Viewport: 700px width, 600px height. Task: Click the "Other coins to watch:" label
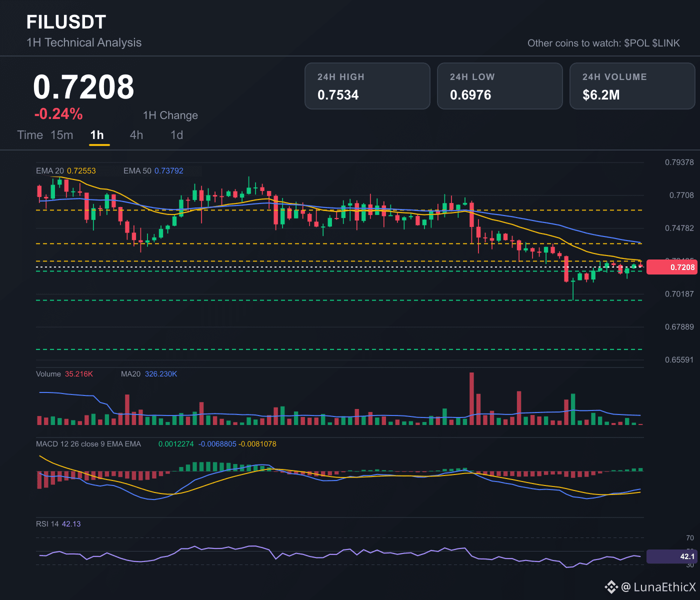click(574, 43)
